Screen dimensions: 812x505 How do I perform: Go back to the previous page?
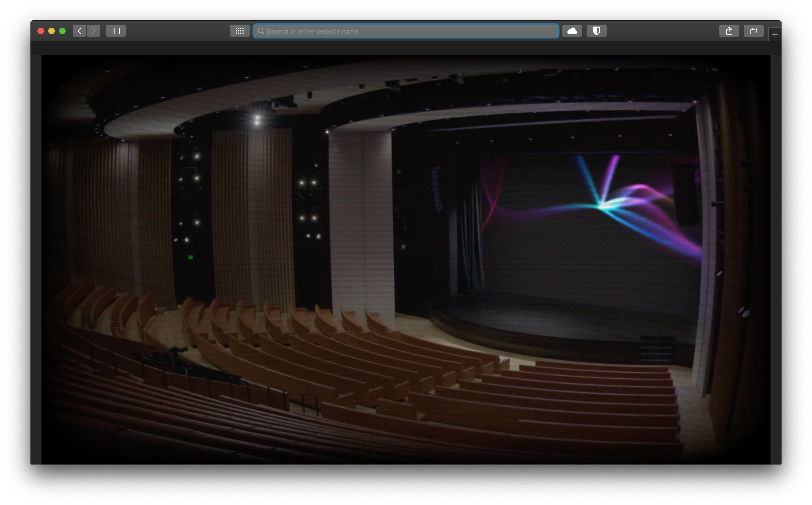(79, 31)
